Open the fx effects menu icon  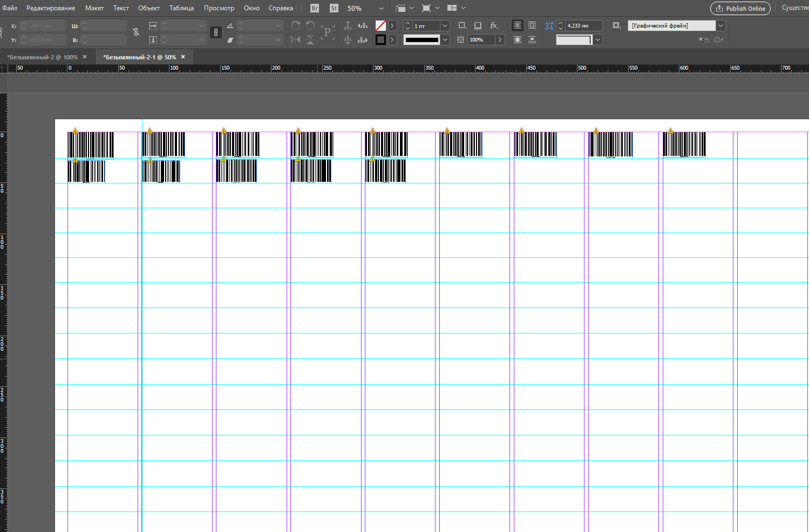tap(494, 25)
